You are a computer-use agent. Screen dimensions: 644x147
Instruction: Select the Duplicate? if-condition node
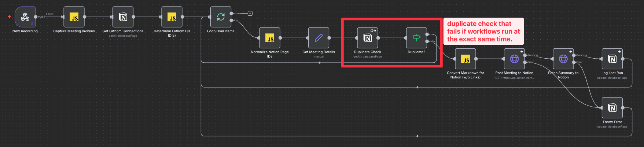point(416,38)
